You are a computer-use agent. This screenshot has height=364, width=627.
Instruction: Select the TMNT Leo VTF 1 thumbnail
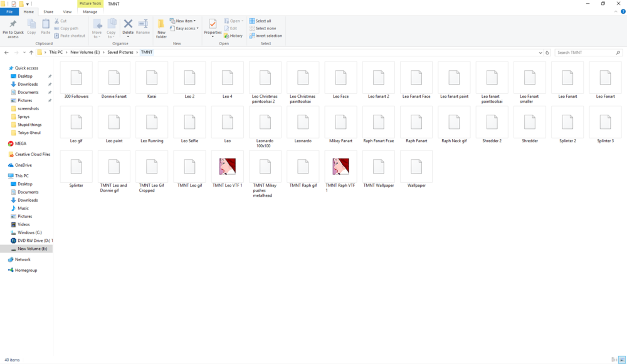click(x=227, y=166)
